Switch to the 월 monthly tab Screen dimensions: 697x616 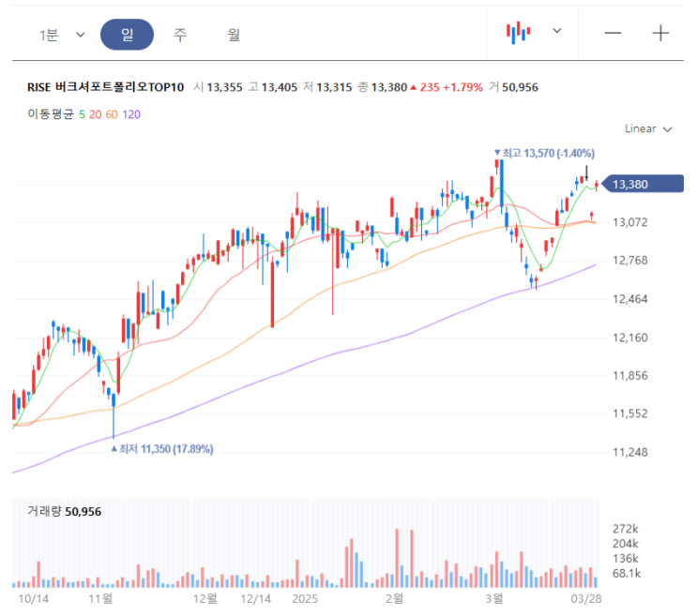234,35
